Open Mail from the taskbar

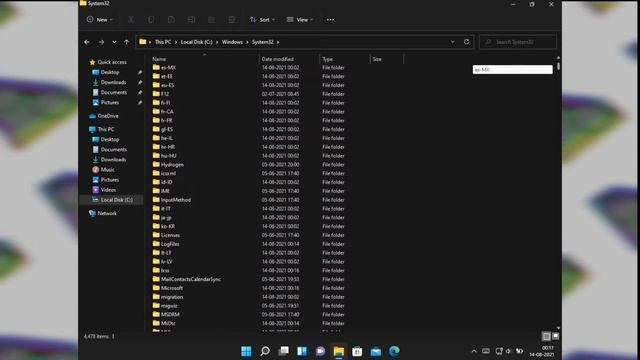376,351
